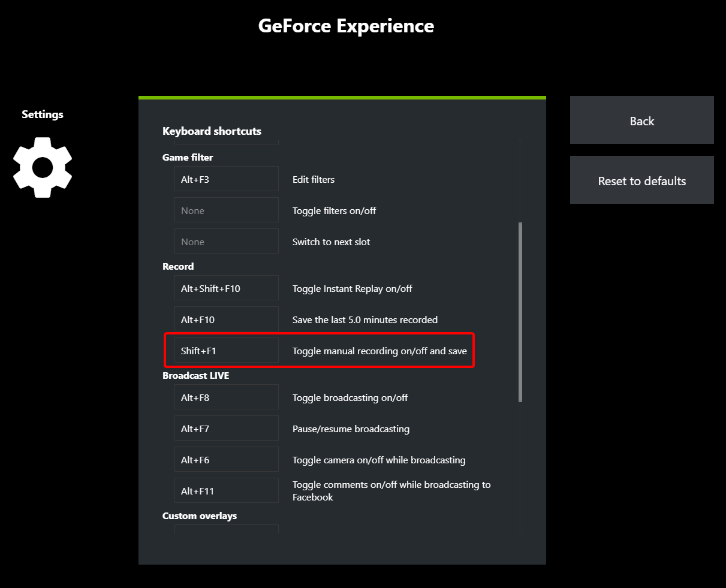Click 'Toggle filters on/off' label
Image resolution: width=726 pixels, height=588 pixels.
(x=335, y=210)
